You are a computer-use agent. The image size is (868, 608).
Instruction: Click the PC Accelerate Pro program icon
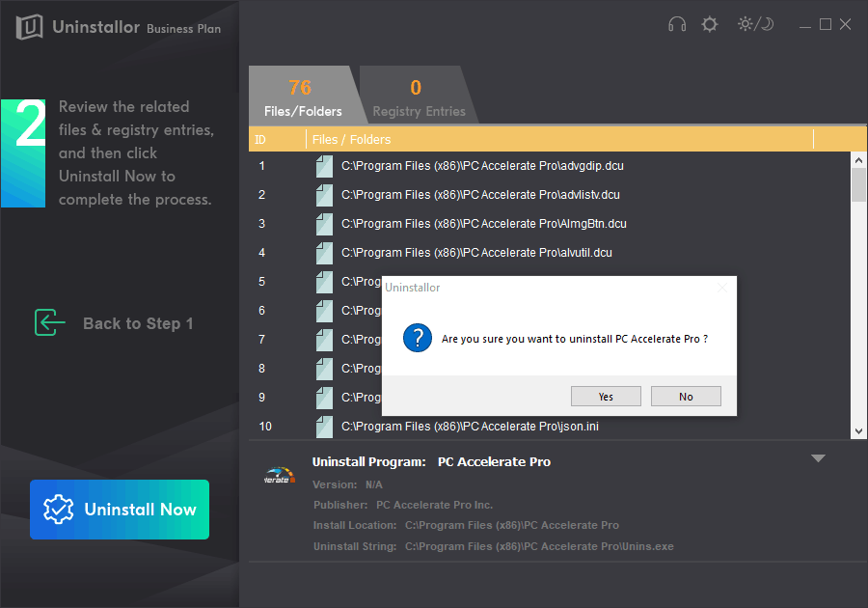[x=280, y=476]
